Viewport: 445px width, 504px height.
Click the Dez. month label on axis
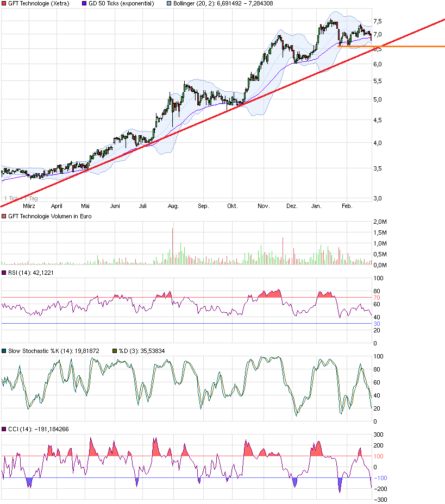(x=292, y=206)
